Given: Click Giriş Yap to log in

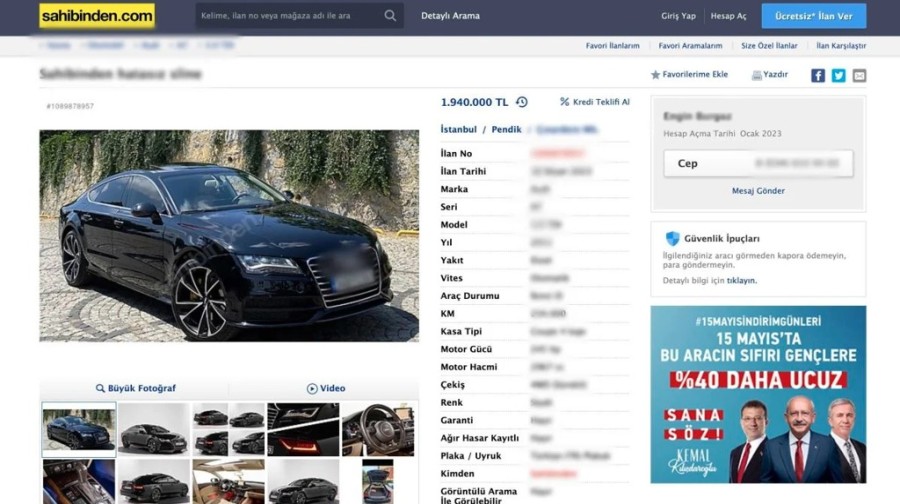Looking at the screenshot, I should (x=678, y=16).
